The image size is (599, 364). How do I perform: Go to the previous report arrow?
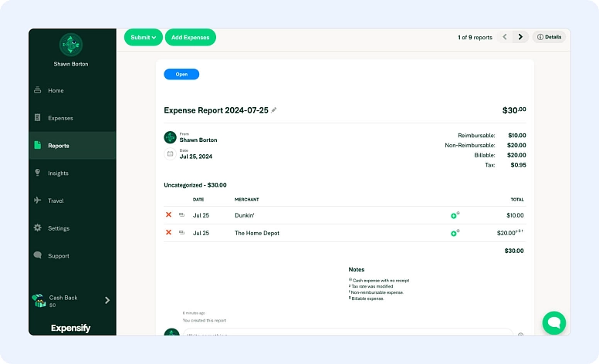tap(505, 37)
